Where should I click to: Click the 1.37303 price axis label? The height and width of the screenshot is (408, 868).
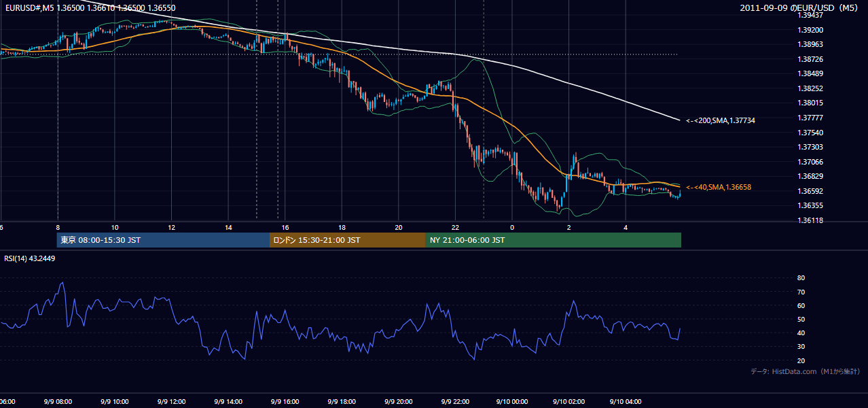pyautogui.click(x=810, y=147)
